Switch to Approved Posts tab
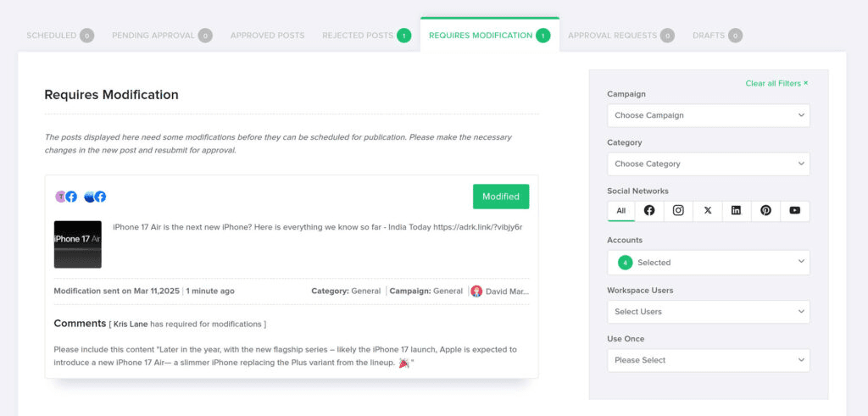 pos(267,36)
